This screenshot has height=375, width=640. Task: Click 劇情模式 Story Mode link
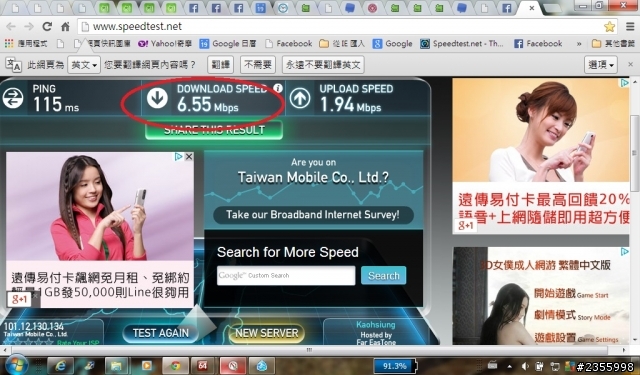(573, 315)
